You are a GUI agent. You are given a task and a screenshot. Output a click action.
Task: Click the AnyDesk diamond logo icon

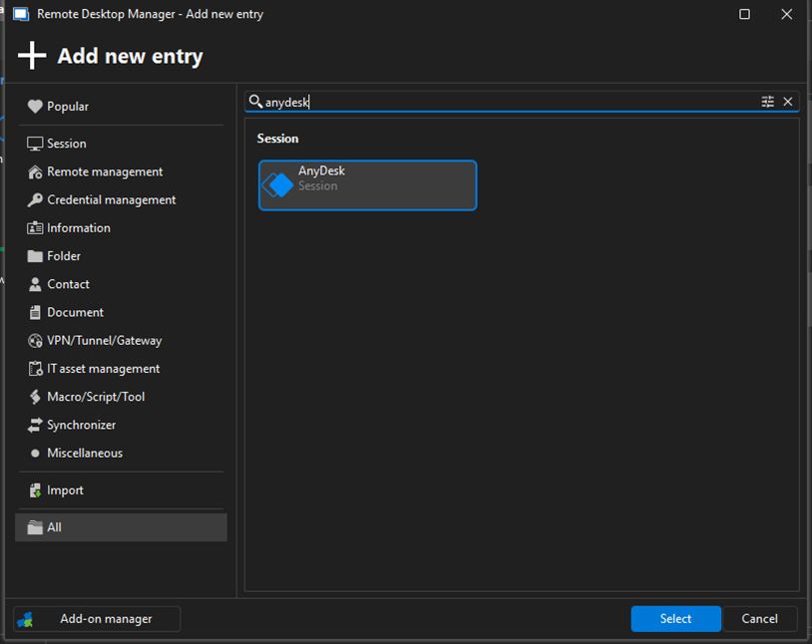tap(278, 184)
